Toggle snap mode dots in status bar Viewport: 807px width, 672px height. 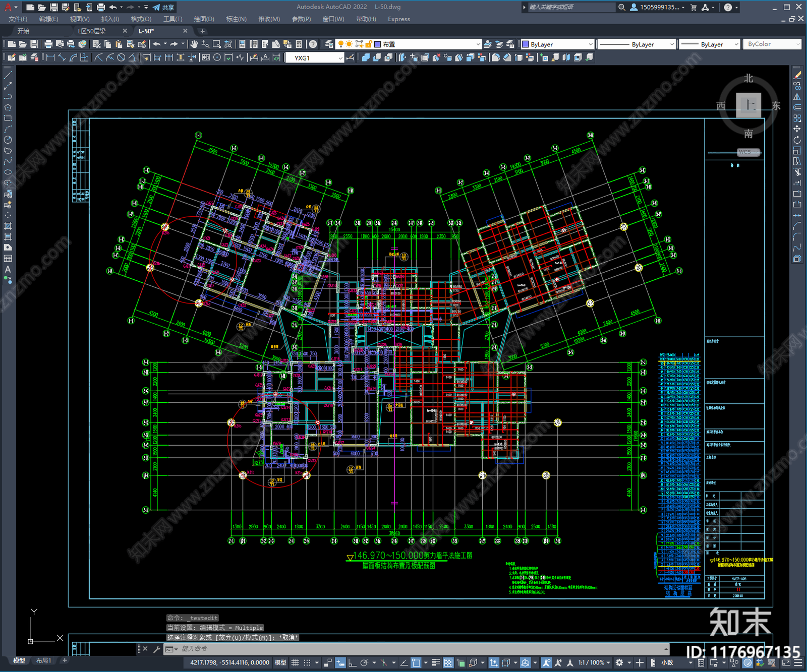point(307,662)
